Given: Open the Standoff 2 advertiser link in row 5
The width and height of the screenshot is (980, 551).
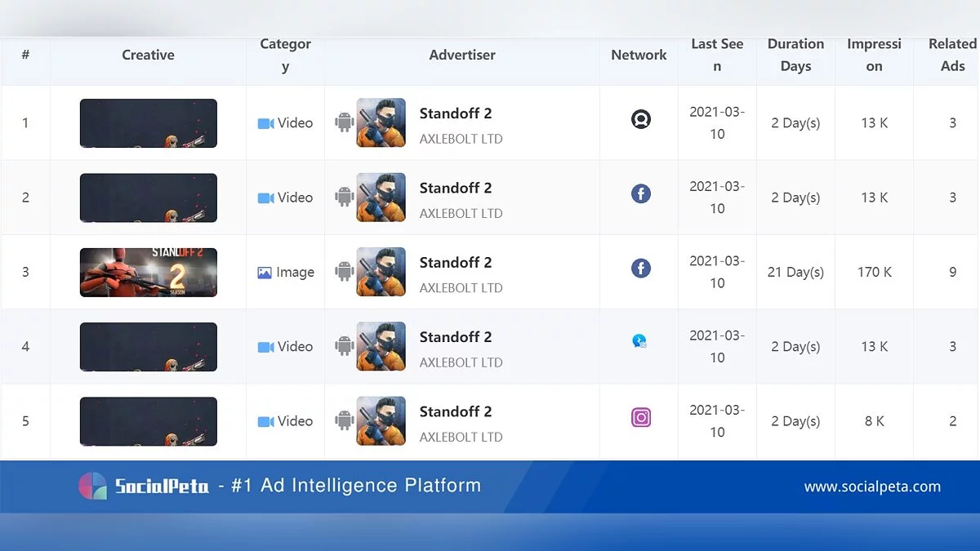Looking at the screenshot, I should point(456,411).
